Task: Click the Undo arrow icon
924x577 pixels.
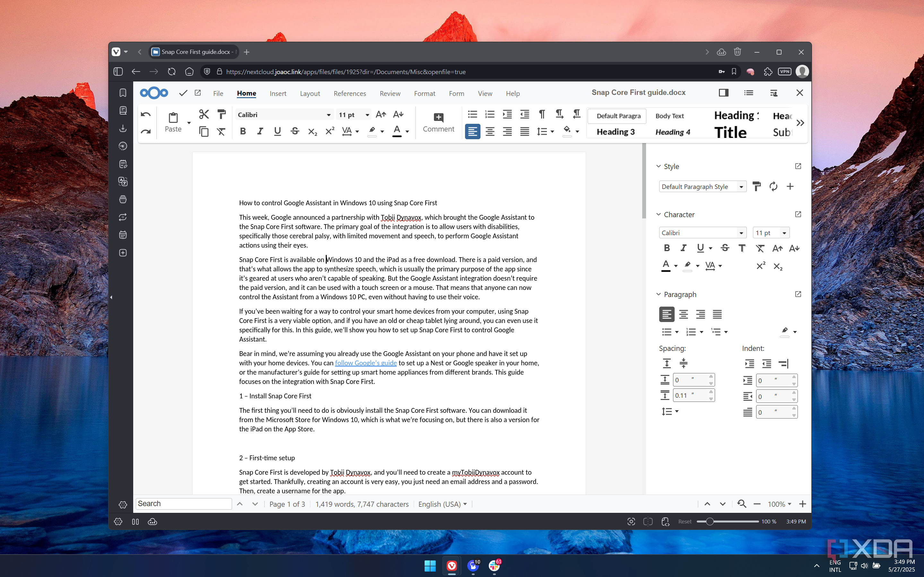Action: coord(145,114)
